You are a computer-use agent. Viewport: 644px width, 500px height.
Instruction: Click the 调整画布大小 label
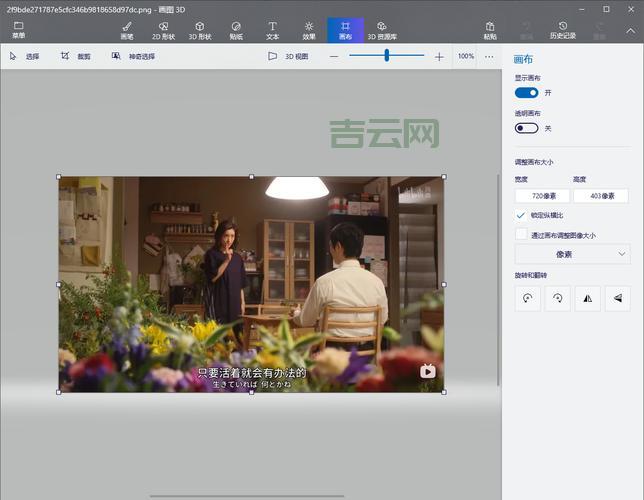point(534,162)
